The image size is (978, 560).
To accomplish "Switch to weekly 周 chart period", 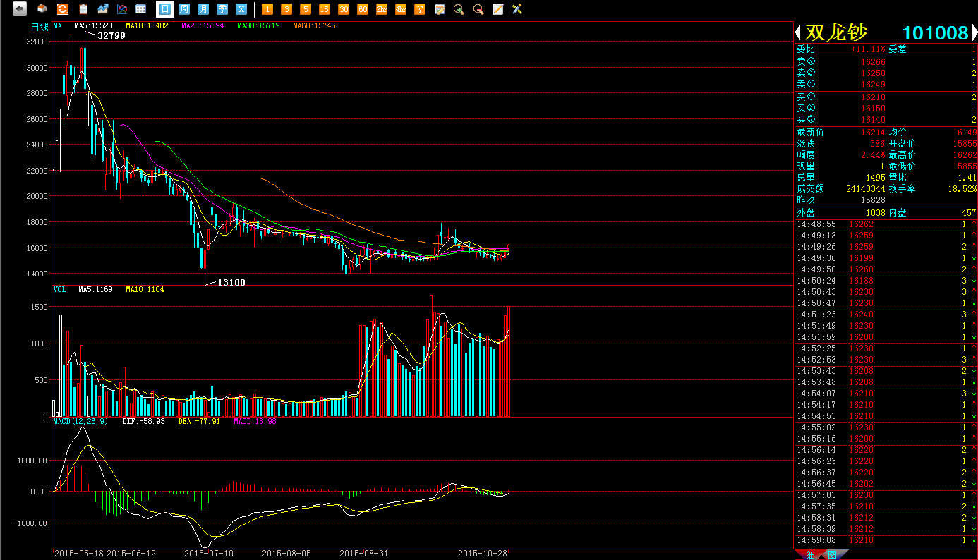I will 183,9.
